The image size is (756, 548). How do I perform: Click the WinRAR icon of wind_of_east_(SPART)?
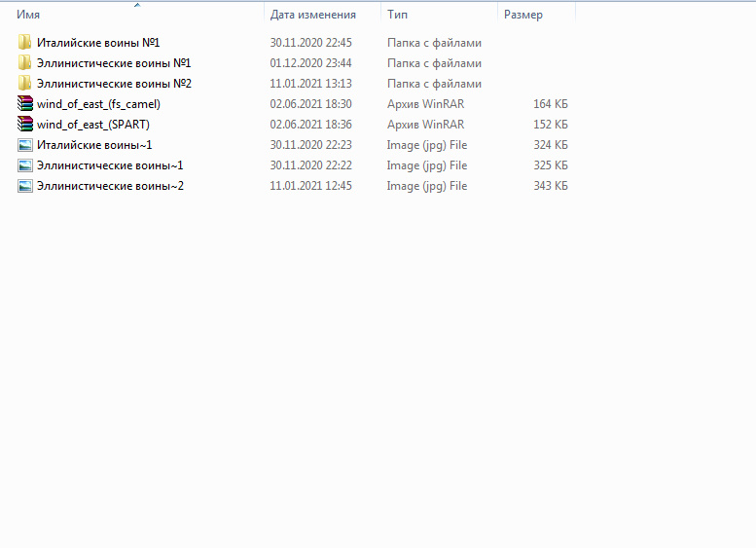click(x=25, y=125)
